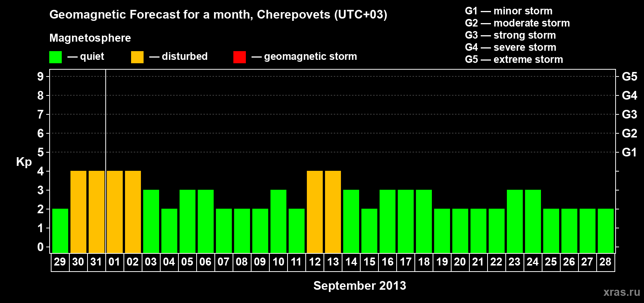Viewport: 644px width, 303px height.
Task: Click the date label 30
Action: (78, 262)
